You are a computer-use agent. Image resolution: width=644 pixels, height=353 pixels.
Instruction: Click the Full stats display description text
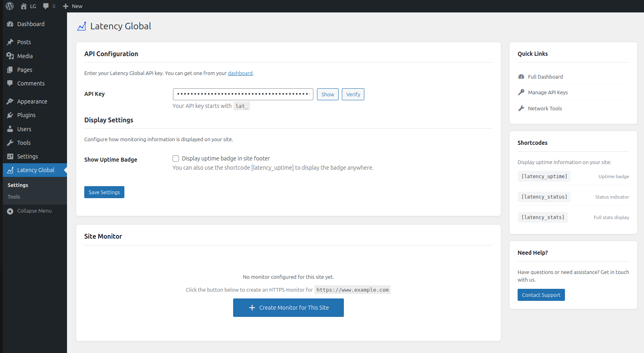pos(611,217)
